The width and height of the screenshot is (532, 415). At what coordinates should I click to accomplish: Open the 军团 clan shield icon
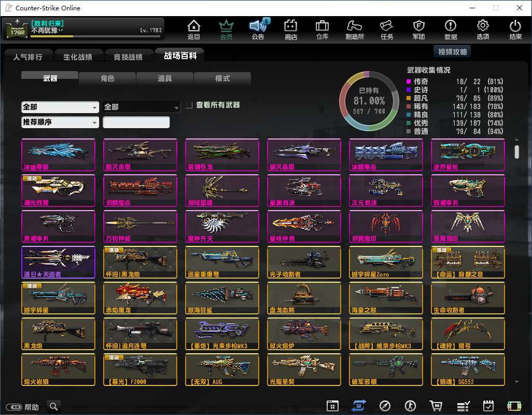click(x=418, y=30)
